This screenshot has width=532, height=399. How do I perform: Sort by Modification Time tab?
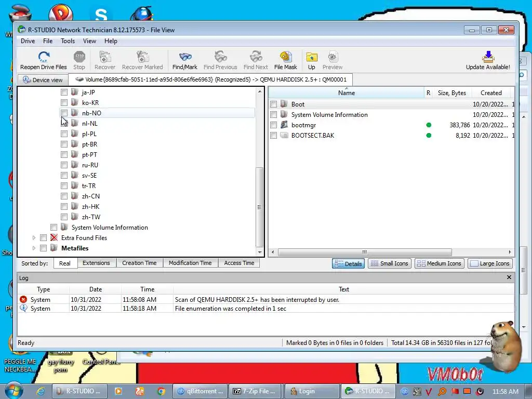pyautogui.click(x=190, y=263)
